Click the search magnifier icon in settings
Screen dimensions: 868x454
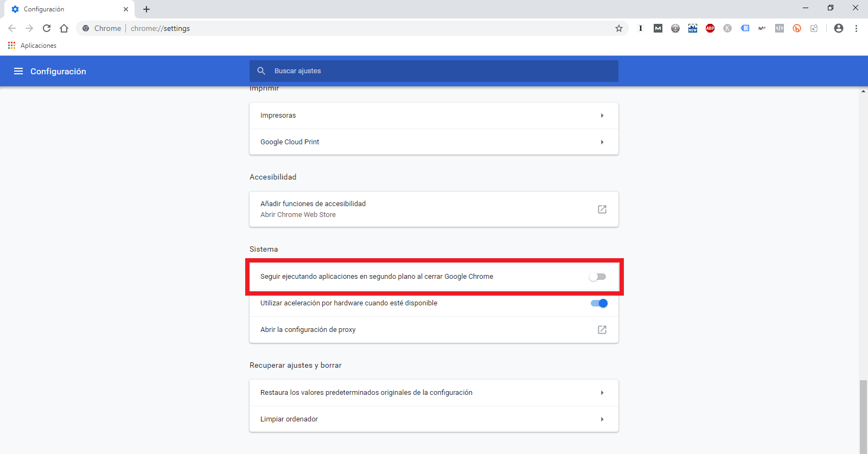261,71
